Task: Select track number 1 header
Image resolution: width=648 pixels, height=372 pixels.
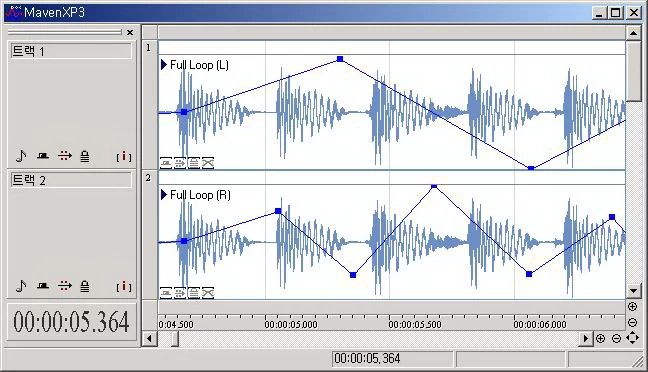Action: click(150, 105)
